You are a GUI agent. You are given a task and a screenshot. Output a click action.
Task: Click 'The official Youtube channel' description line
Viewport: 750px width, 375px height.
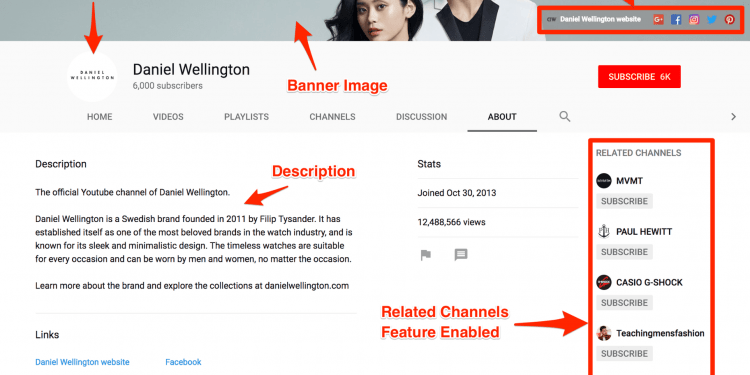click(x=133, y=193)
